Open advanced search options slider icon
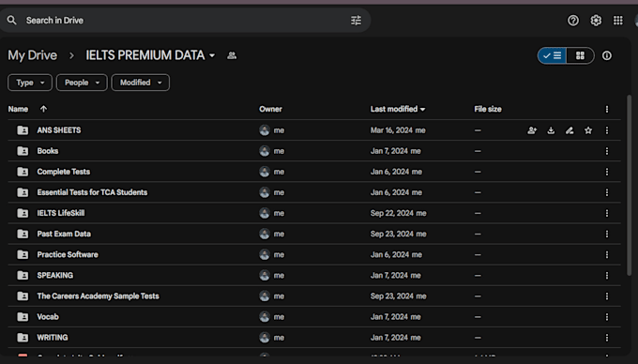638x364 pixels. [x=356, y=21]
